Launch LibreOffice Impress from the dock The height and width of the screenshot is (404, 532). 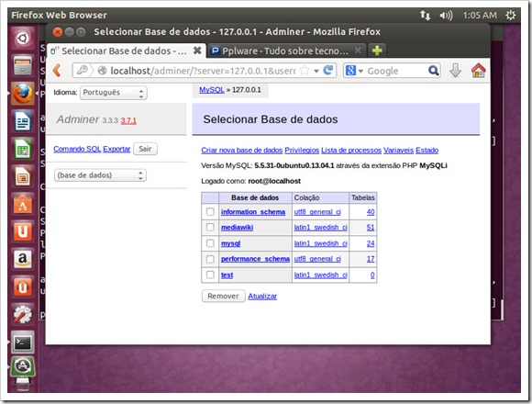point(23,176)
